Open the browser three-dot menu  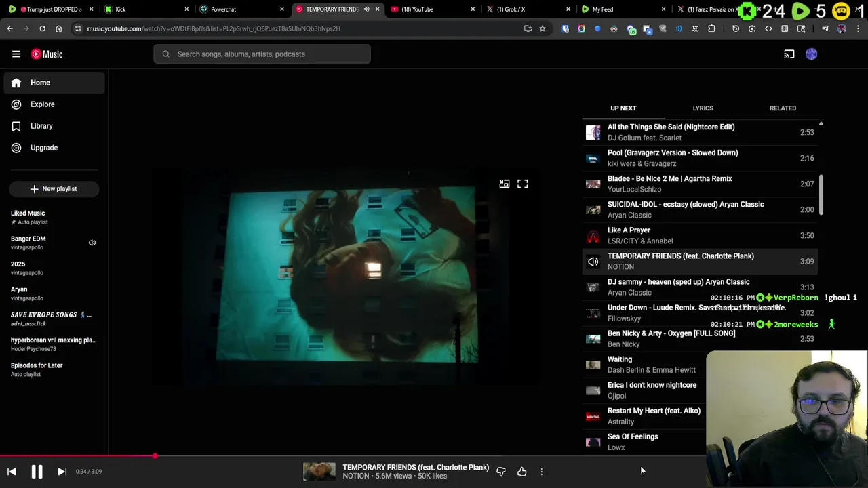click(x=859, y=28)
